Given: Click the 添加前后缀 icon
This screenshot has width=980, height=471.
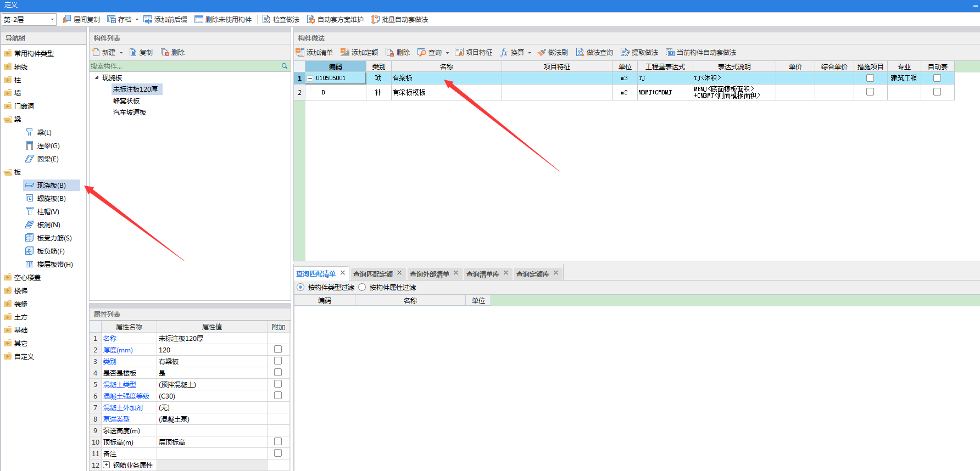Looking at the screenshot, I should (x=148, y=19).
